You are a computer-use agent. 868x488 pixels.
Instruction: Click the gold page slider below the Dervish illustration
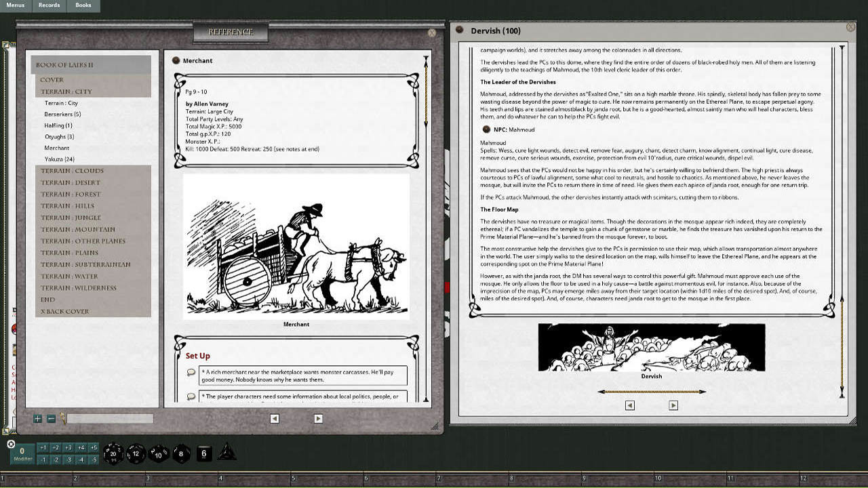(x=651, y=390)
